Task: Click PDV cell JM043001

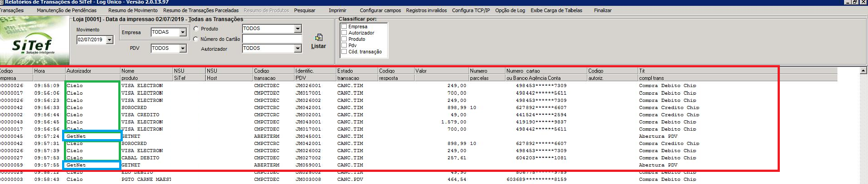Action: 308,122
